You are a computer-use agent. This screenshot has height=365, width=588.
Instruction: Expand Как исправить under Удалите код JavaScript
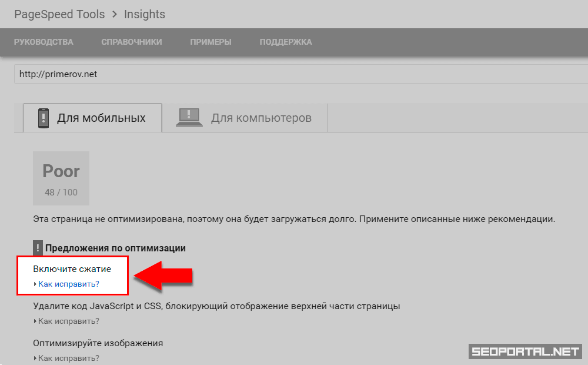point(68,321)
